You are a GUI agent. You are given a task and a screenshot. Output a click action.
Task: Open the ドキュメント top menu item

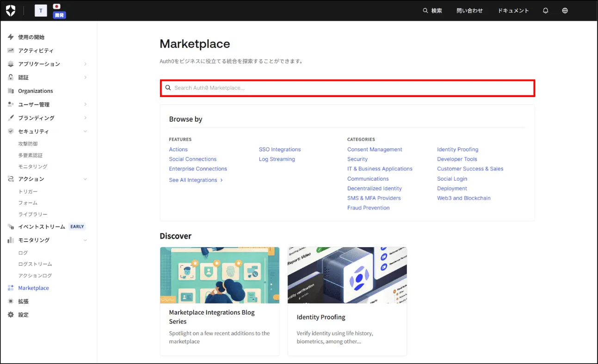(x=513, y=11)
